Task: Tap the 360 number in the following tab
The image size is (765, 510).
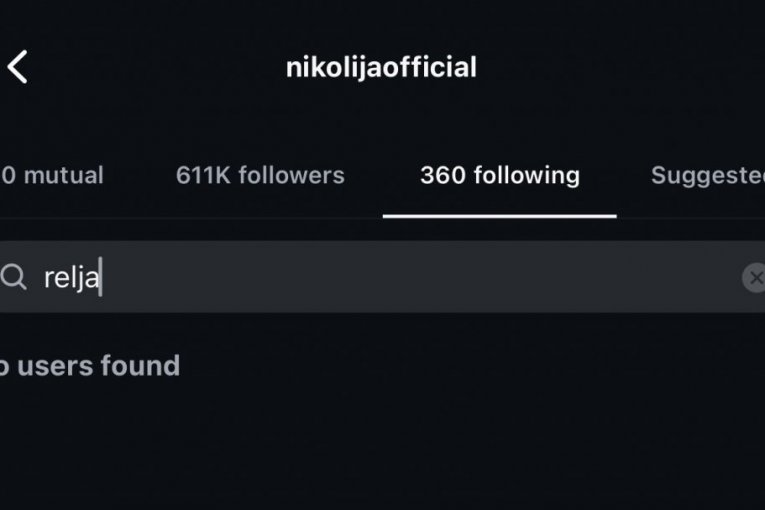Action: point(443,176)
